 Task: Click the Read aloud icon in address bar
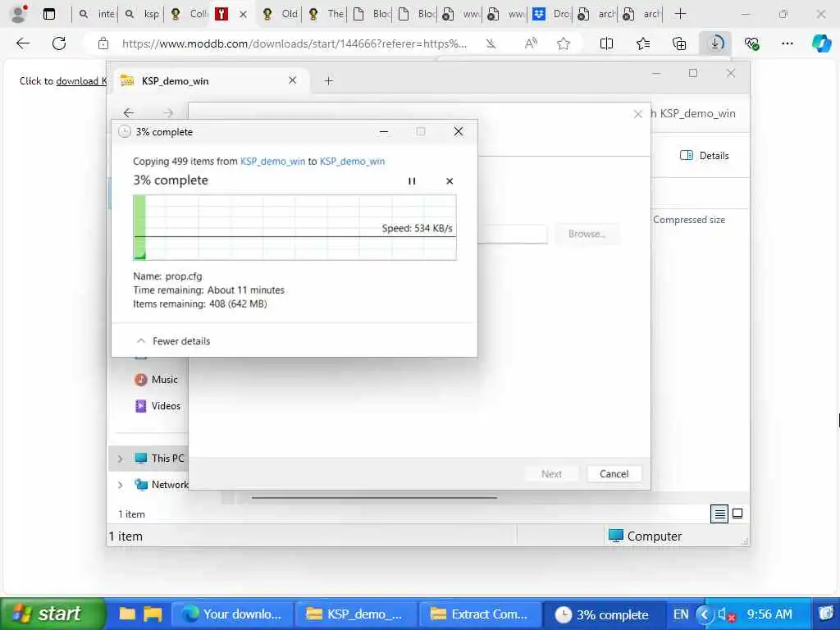[x=531, y=43]
